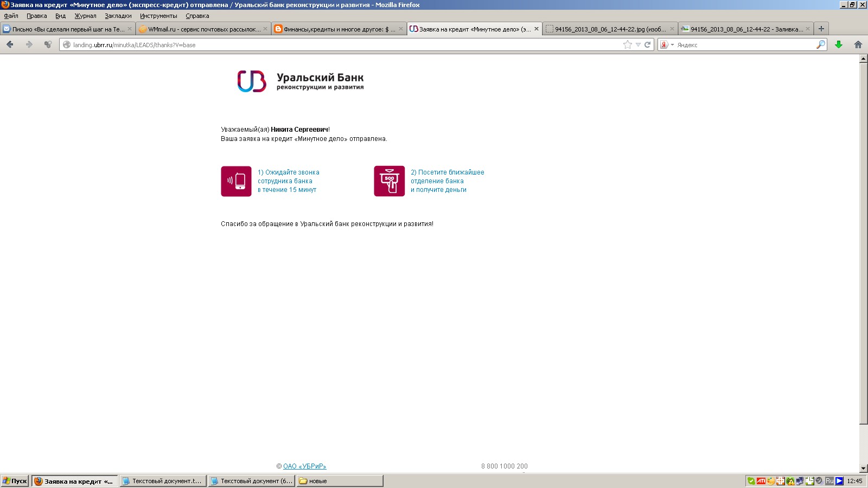
Task: Open the Вид menu
Action: point(60,16)
